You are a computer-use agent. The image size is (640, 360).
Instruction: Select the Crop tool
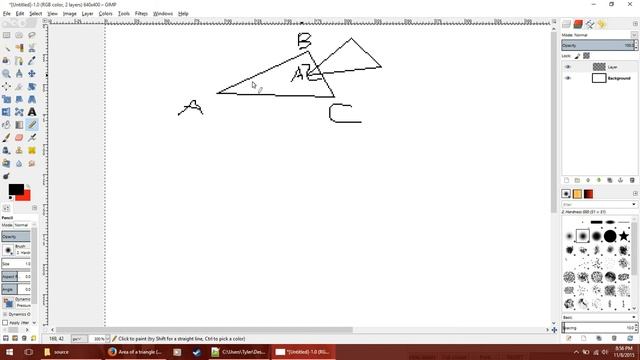(x=19, y=87)
